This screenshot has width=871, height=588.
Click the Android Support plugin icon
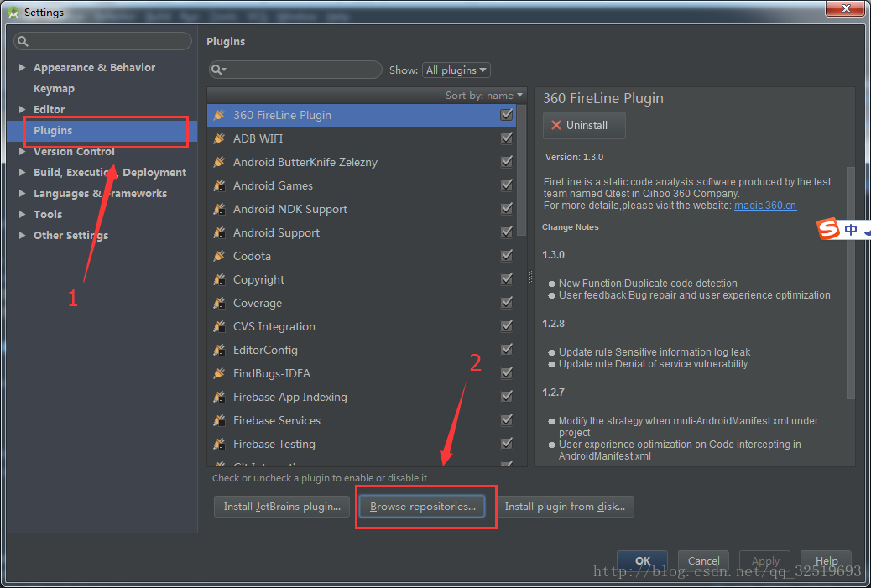coord(219,232)
